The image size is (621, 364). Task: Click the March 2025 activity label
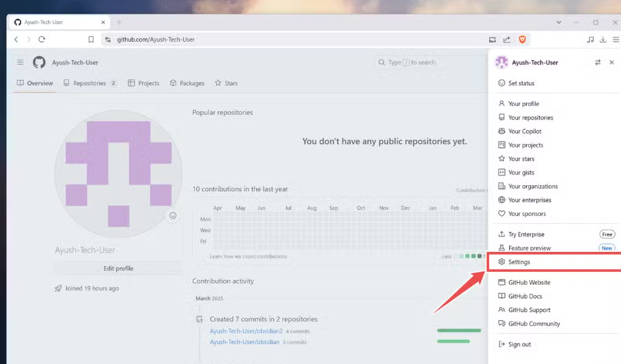coord(209,298)
